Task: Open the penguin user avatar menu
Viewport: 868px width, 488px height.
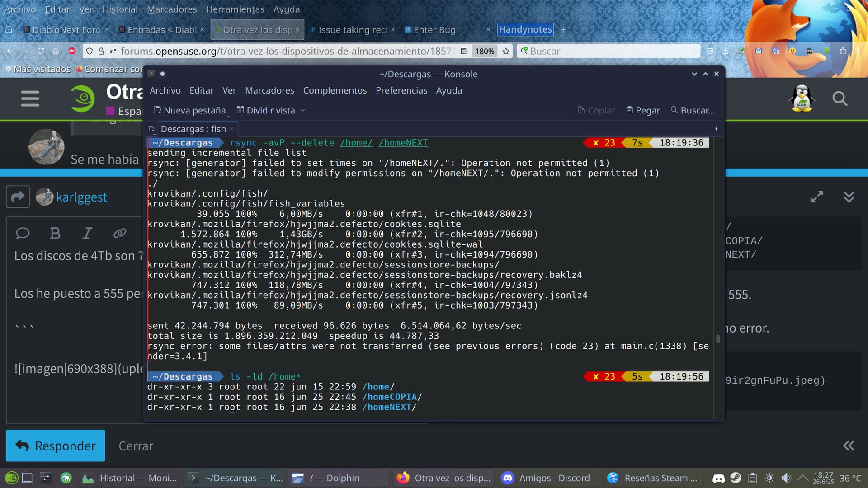Action: (x=802, y=99)
